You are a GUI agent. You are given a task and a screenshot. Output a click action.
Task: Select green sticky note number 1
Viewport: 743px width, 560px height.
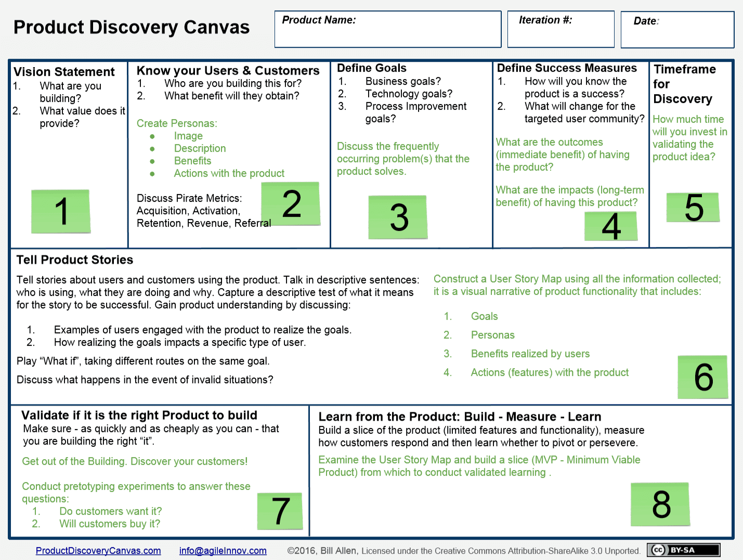[x=61, y=211]
